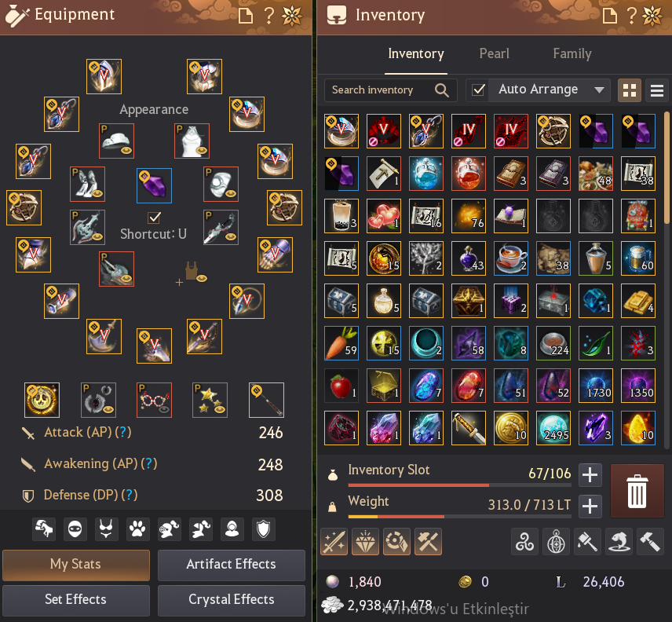Click the diamond crystal icon below Weight

pos(365,542)
